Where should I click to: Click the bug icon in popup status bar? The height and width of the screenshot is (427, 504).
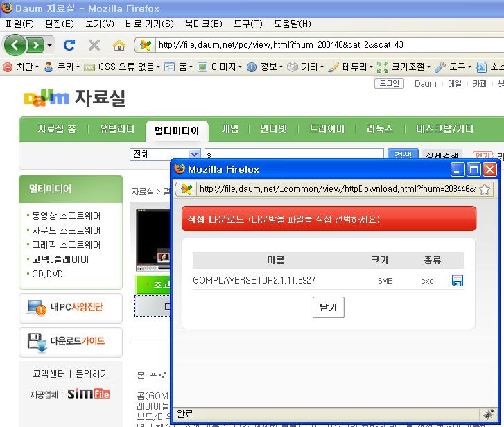click(x=489, y=414)
